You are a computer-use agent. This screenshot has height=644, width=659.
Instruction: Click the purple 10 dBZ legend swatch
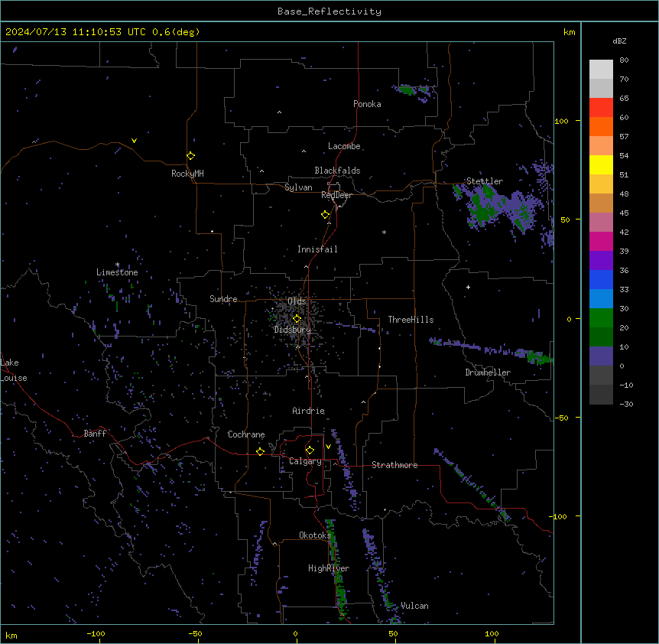[x=601, y=356]
